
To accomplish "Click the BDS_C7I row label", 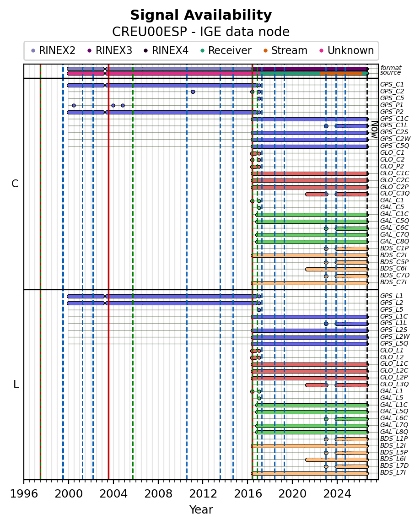I will [393, 282].
